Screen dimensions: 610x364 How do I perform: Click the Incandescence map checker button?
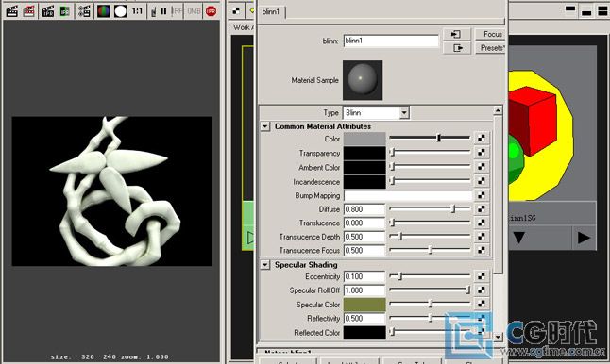point(482,181)
